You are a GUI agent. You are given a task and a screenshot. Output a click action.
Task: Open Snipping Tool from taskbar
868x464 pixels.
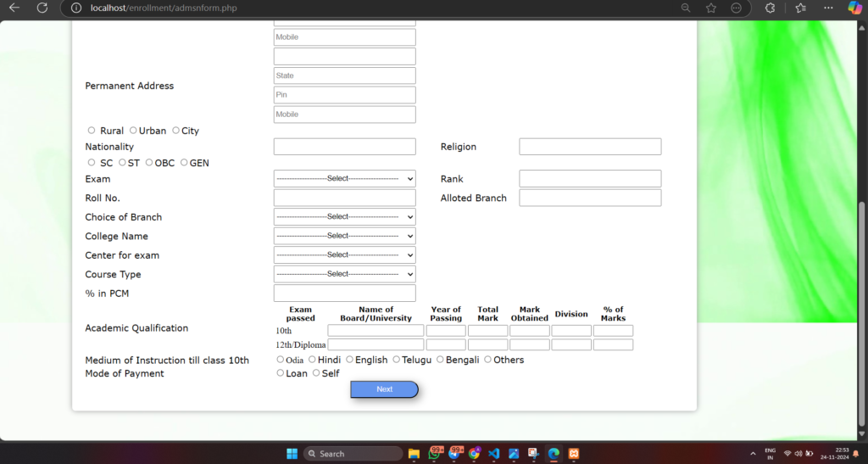534,454
